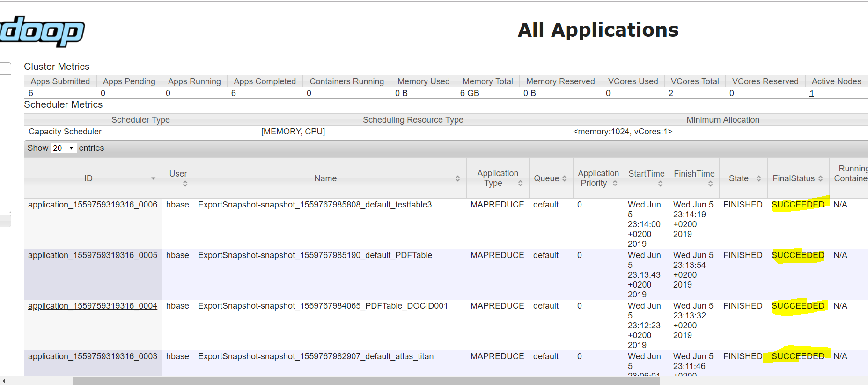Sort by StartTime column
This screenshot has height=385, width=868.
pyautogui.click(x=660, y=184)
